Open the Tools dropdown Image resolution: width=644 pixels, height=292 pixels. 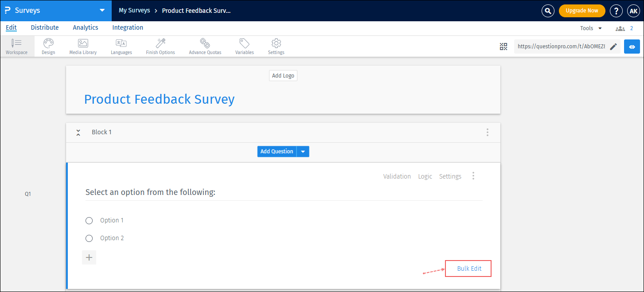(x=590, y=27)
